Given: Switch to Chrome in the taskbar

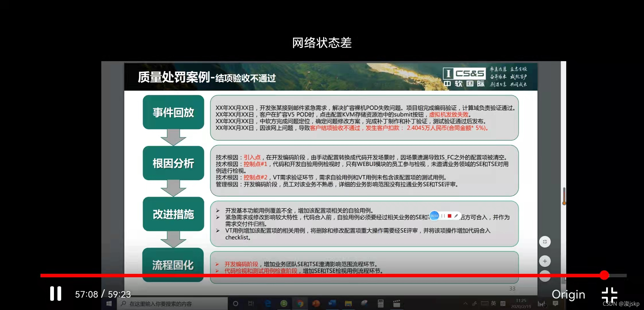Looking at the screenshot, I should point(300,304).
